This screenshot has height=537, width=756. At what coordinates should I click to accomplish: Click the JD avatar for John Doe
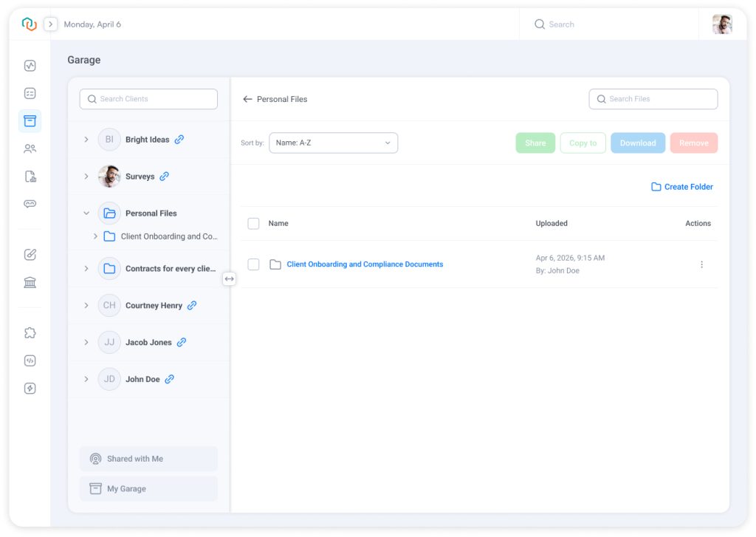(109, 379)
